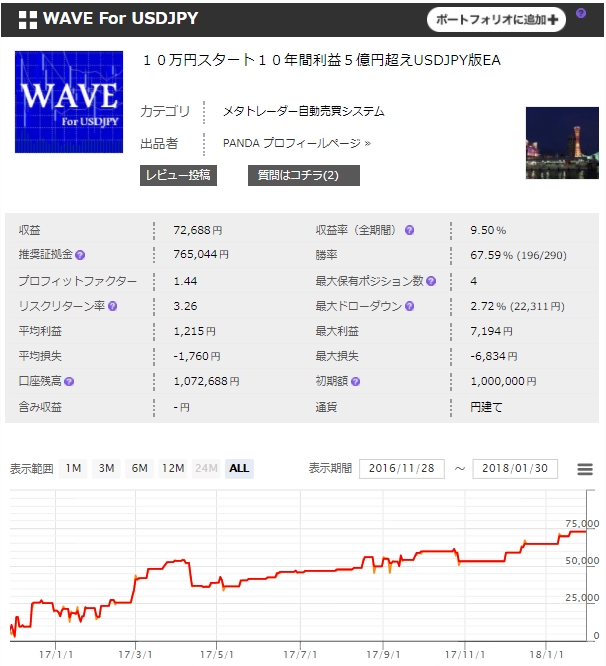Select the ALL display range
Image resolution: width=606 pixels, height=666 pixels.
[239, 468]
